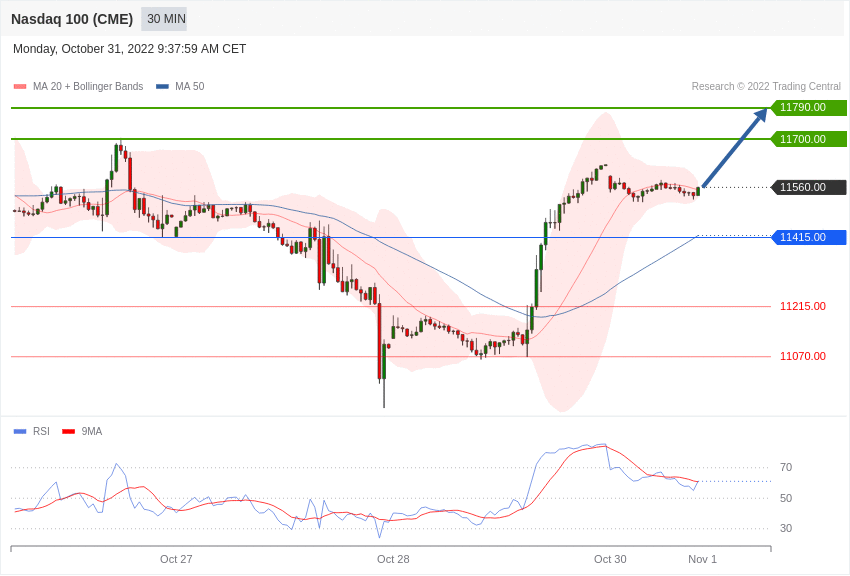Click the Research © 2022 Trading Central credit
The height and width of the screenshot is (576, 850).
(766, 87)
